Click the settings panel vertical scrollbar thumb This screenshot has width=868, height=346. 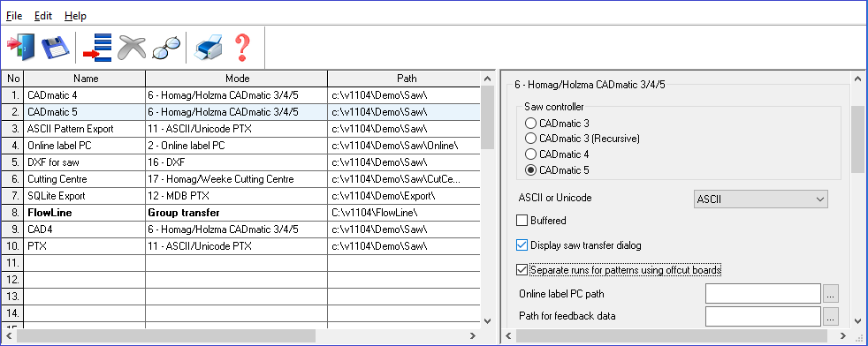[857, 139]
